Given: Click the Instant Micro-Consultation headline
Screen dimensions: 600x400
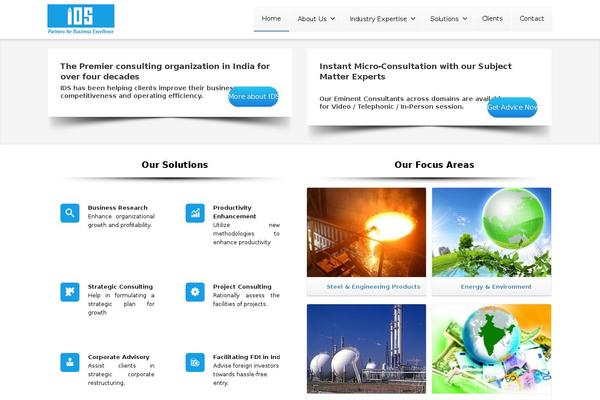Looking at the screenshot, I should click(416, 71).
